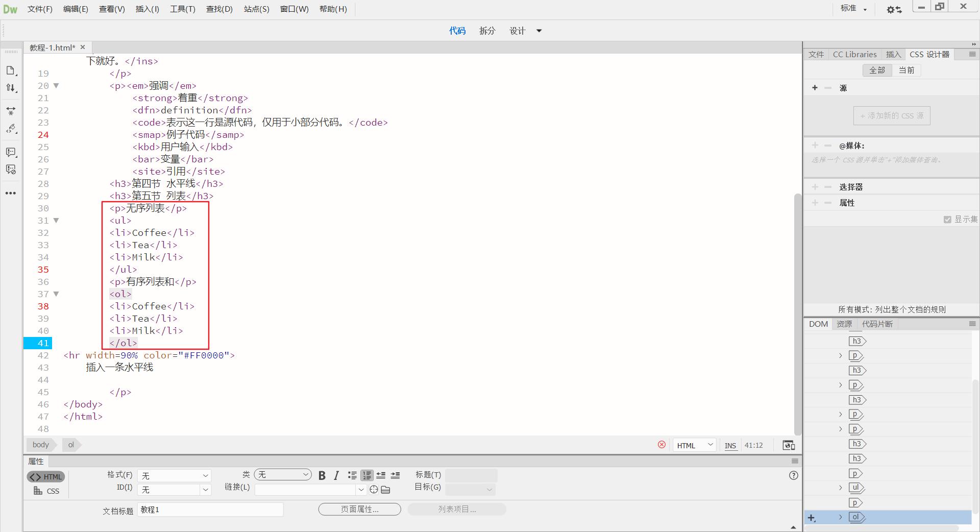The height and width of the screenshot is (532, 980).
Task: Click line number 42 in the gutter
Action: tap(43, 355)
